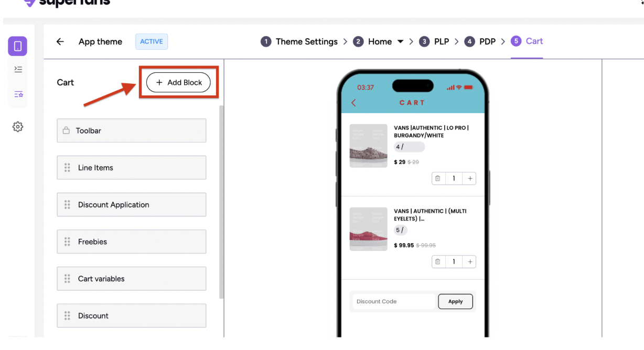Go to the PLP step

pos(434,41)
